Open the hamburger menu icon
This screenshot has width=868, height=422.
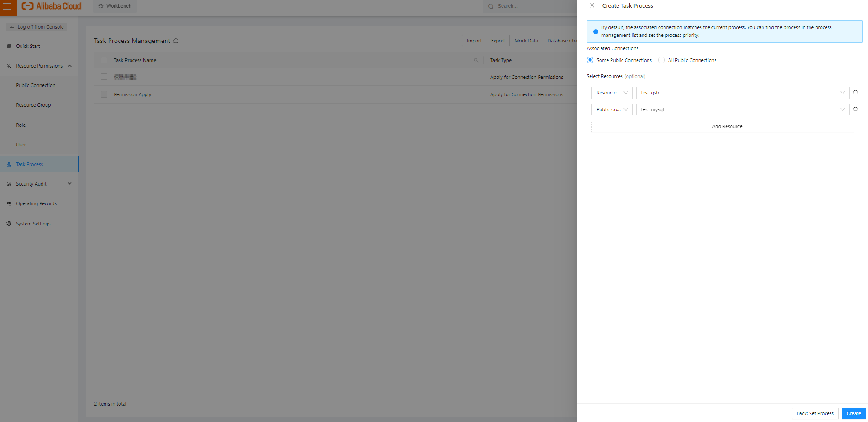click(7, 6)
